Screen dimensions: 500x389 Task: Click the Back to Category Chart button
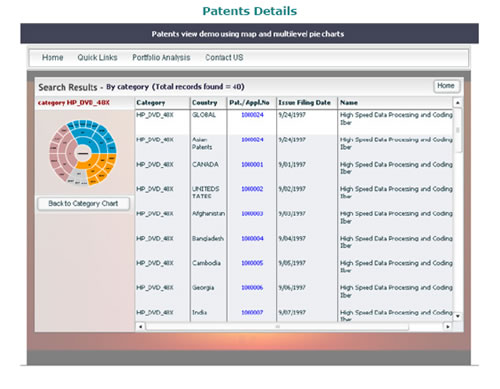(x=83, y=203)
